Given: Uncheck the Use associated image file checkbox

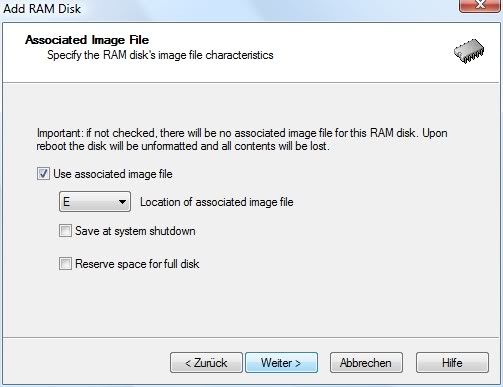Looking at the screenshot, I should point(43,174).
